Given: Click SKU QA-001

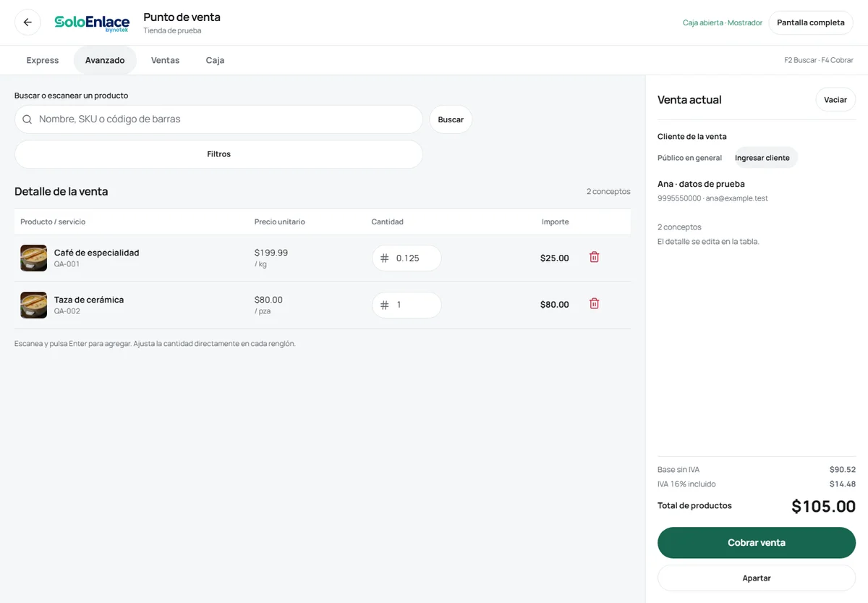Looking at the screenshot, I should (x=67, y=264).
